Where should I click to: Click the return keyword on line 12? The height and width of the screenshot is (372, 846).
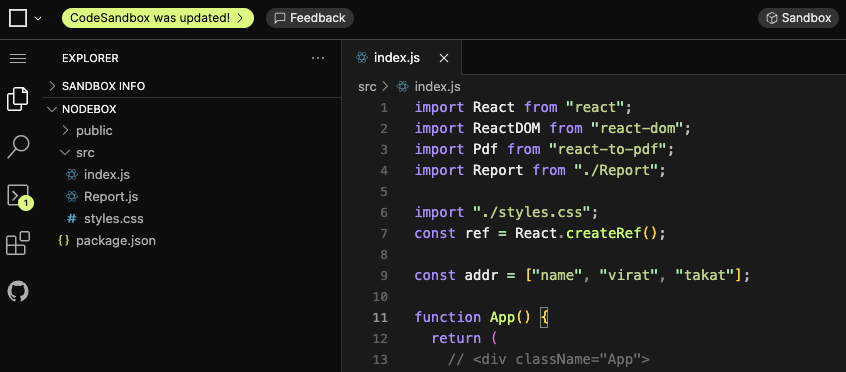point(456,338)
